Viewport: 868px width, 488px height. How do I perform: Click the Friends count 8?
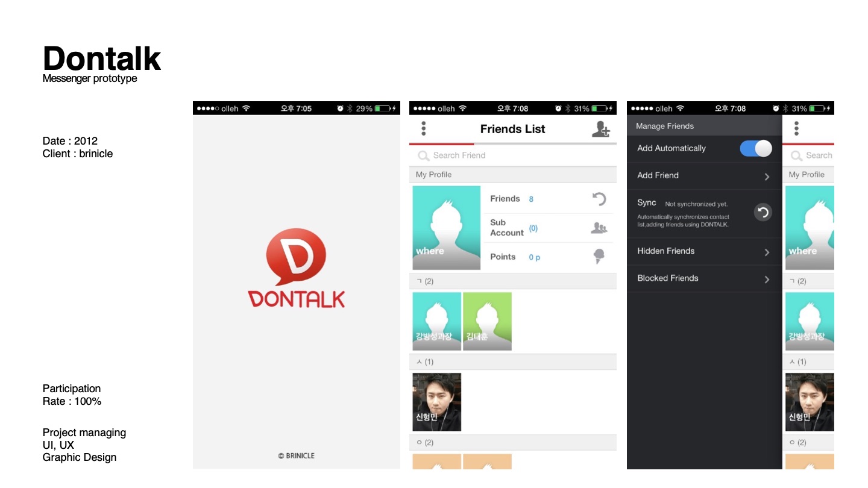pyautogui.click(x=531, y=199)
